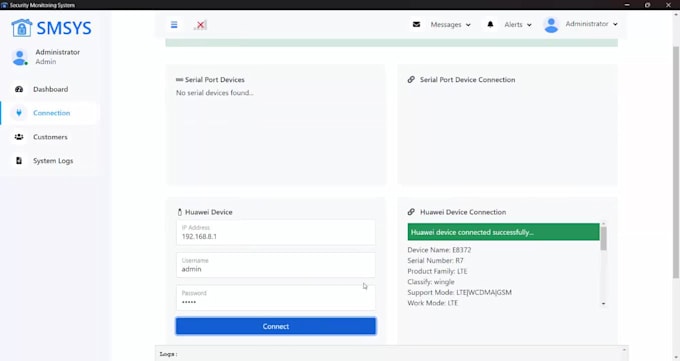Click the Huawei connection panel scrollbar thumb

point(603,238)
